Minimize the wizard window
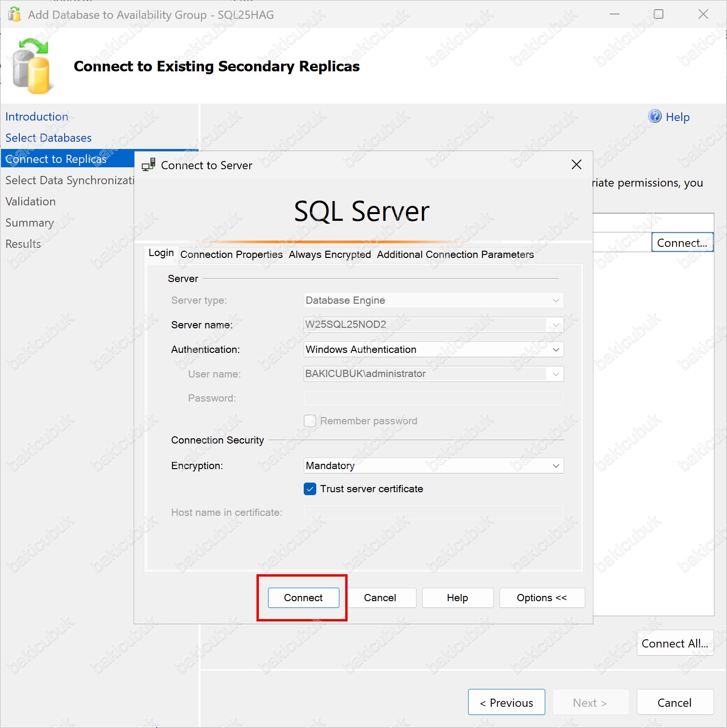The height and width of the screenshot is (728, 727). click(x=615, y=14)
